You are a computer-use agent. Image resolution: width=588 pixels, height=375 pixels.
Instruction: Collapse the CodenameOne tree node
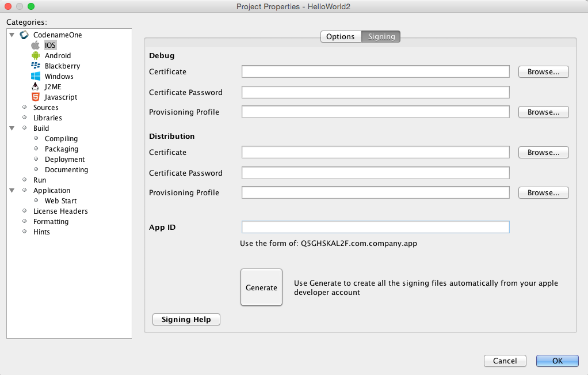[x=12, y=35]
